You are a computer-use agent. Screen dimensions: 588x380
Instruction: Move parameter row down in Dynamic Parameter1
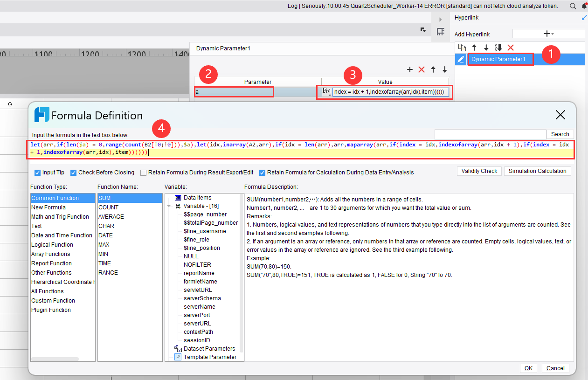[x=445, y=69]
